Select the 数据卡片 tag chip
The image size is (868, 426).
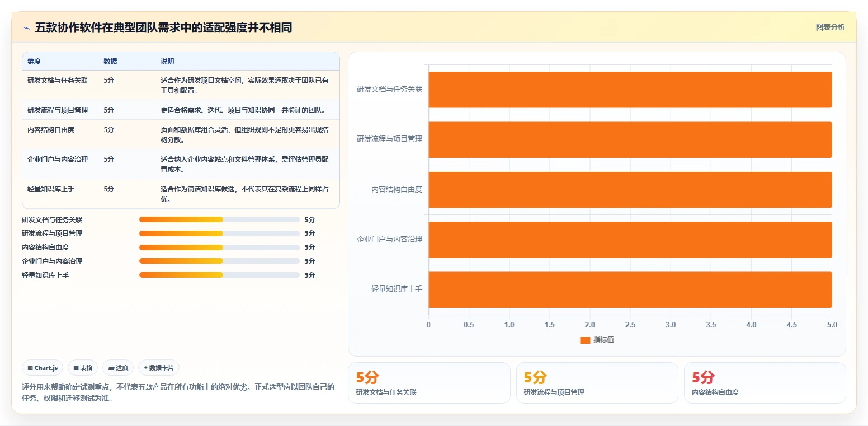[159, 368]
